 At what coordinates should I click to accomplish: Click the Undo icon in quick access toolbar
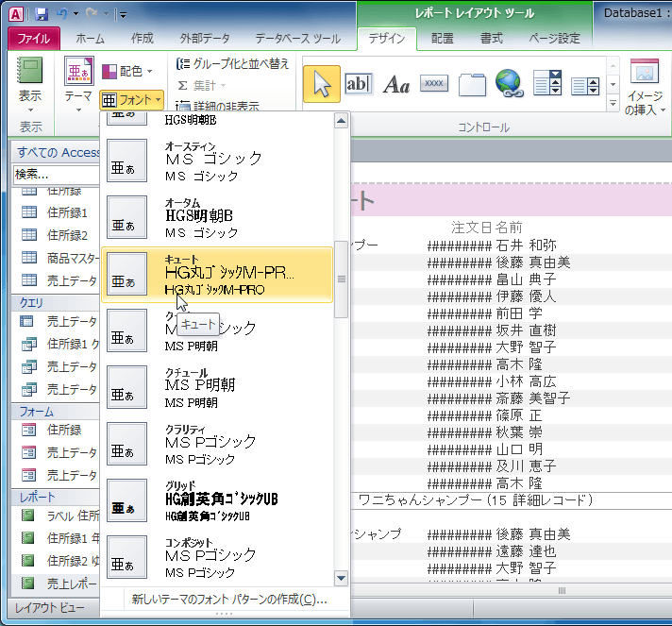(x=61, y=14)
